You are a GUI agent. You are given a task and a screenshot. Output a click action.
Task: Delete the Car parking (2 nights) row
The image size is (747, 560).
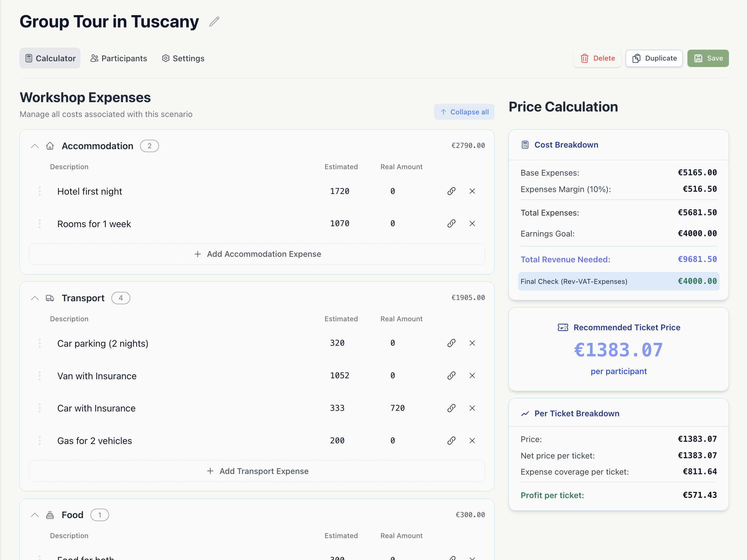tap(472, 343)
